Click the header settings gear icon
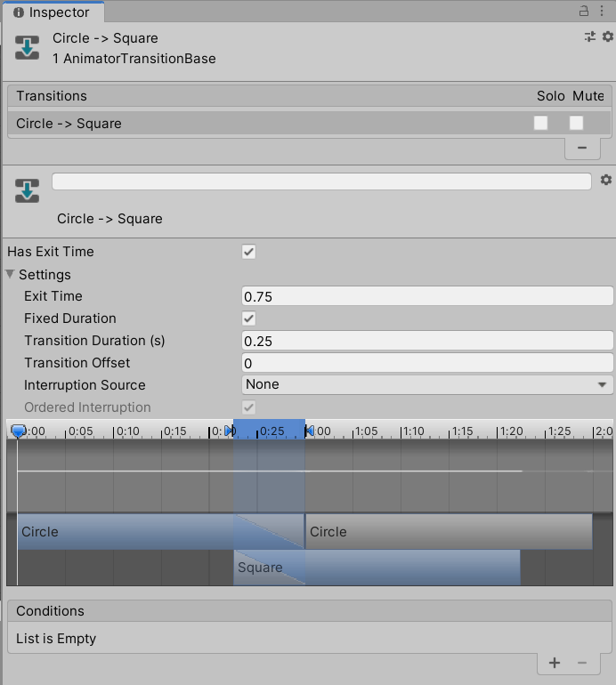Screen dimensions: 616x685 (x=608, y=36)
